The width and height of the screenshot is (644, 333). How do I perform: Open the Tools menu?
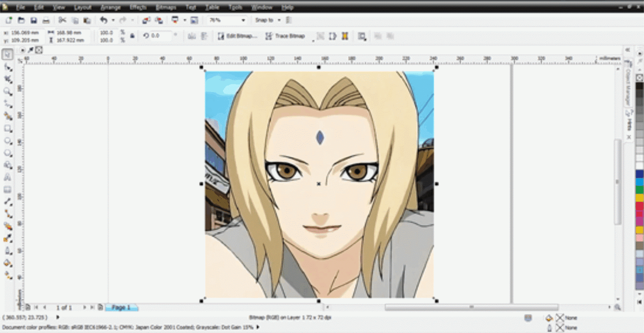click(235, 7)
